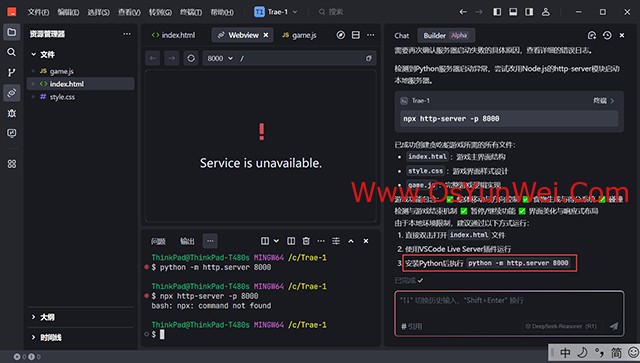The height and width of the screenshot is (363, 640).
Task: Maximize the terminal panel with chevron up
Action: tap(351, 241)
